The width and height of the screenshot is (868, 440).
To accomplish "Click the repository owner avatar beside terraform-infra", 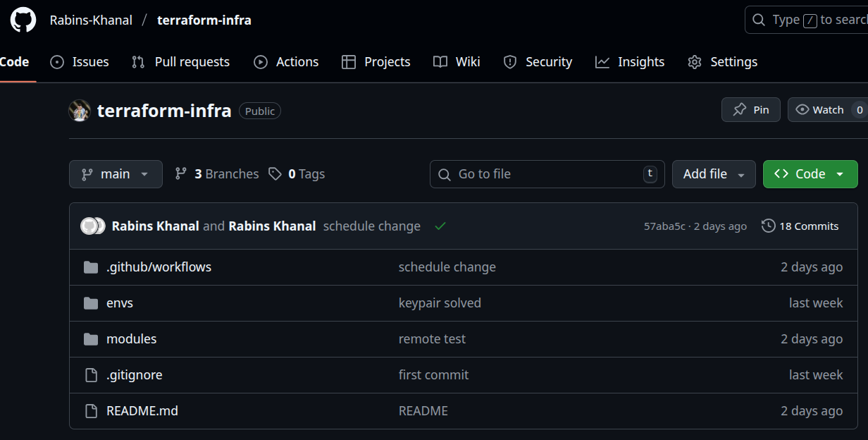I will 80,111.
